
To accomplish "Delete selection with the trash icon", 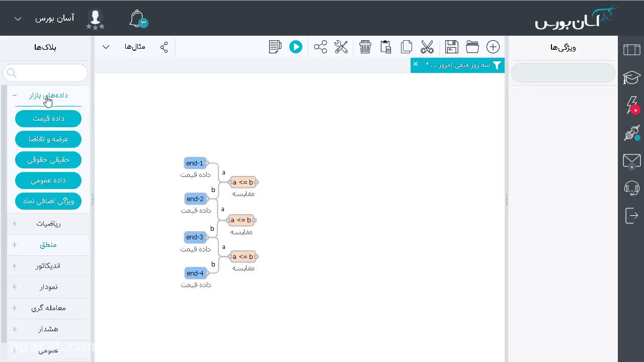I will pyautogui.click(x=365, y=47).
